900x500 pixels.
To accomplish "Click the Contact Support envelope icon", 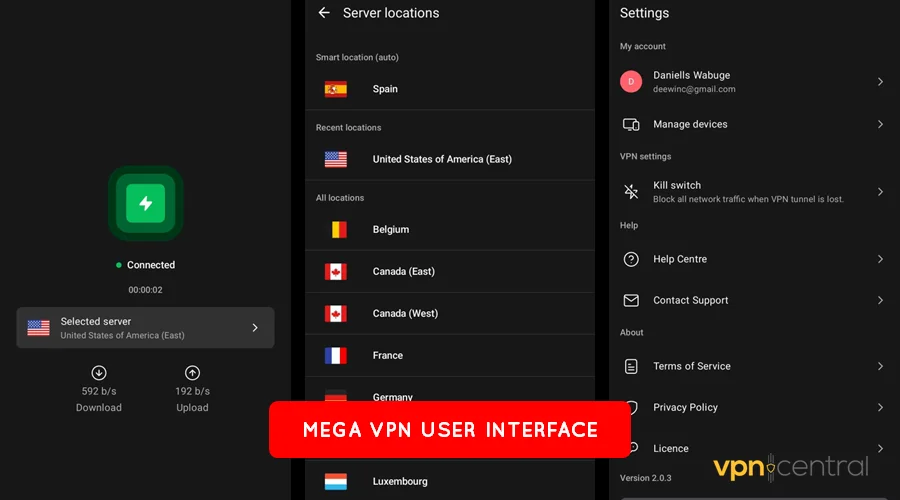I will tap(631, 300).
